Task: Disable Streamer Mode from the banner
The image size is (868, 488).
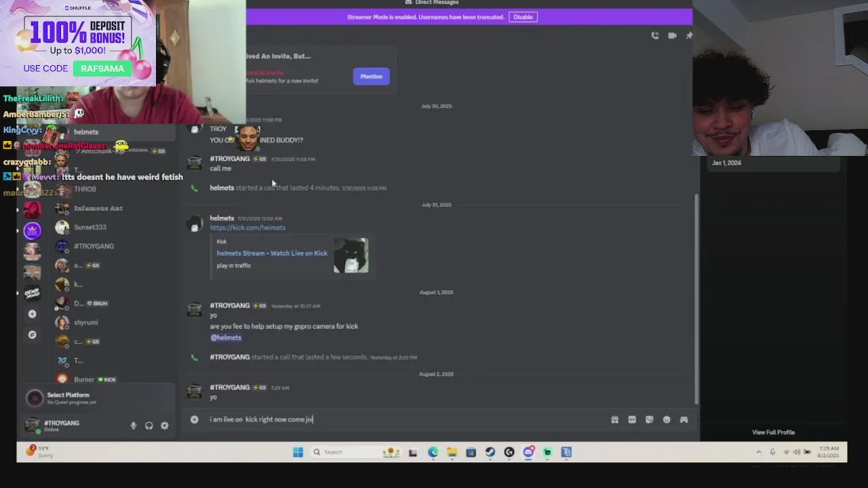Action: pyautogui.click(x=523, y=17)
